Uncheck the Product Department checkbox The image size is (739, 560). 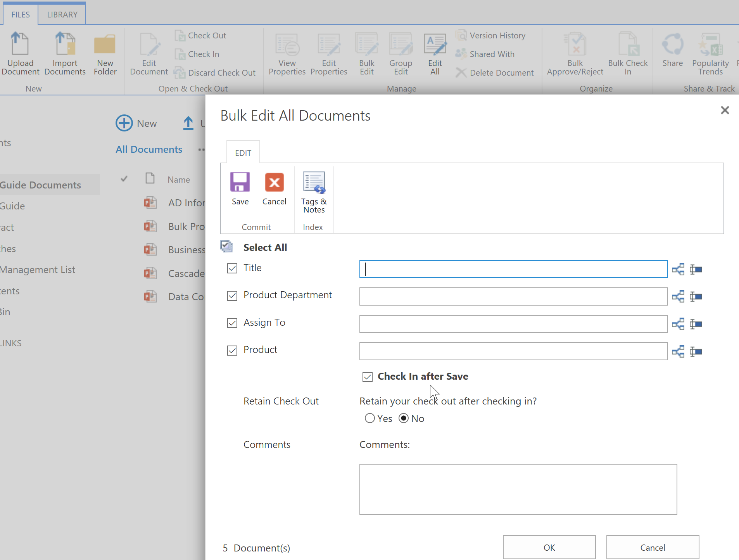(x=232, y=296)
